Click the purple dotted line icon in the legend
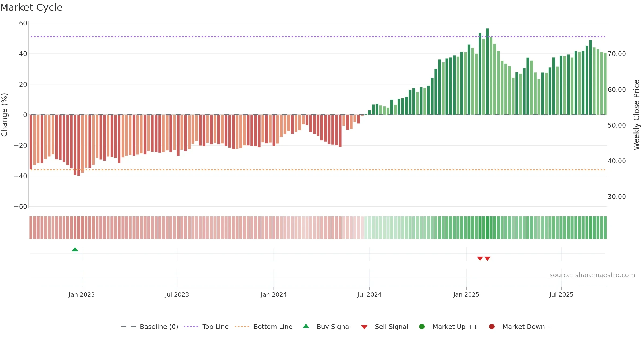Image resolution: width=644 pixels, height=362 pixels. (x=191, y=327)
